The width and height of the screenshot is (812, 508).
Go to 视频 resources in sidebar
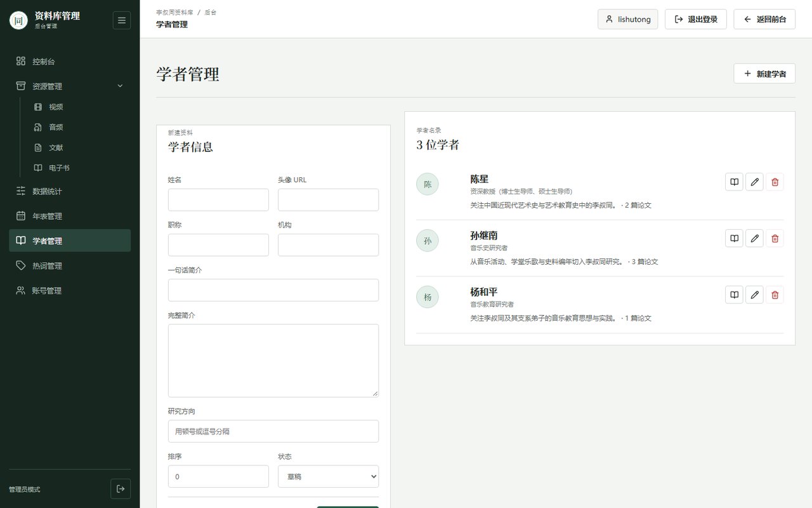click(77, 107)
